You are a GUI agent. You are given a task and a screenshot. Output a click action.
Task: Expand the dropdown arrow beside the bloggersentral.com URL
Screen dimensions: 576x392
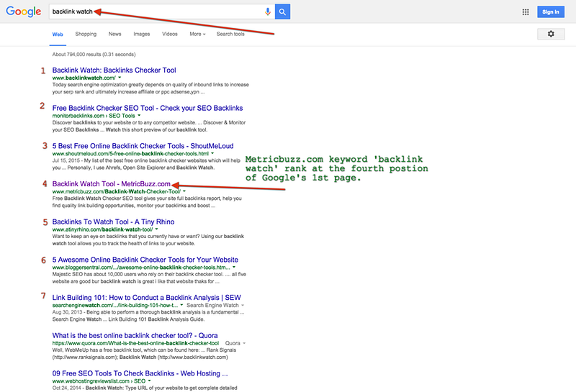point(234,267)
